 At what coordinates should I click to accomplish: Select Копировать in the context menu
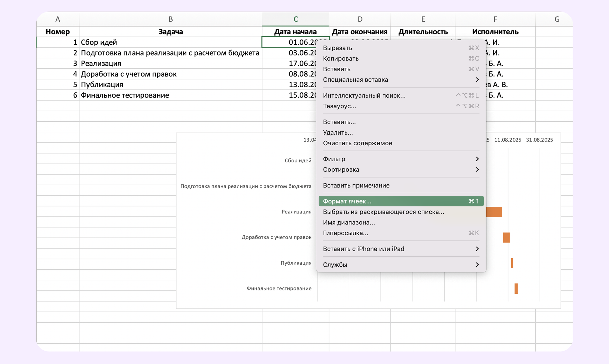click(401, 59)
